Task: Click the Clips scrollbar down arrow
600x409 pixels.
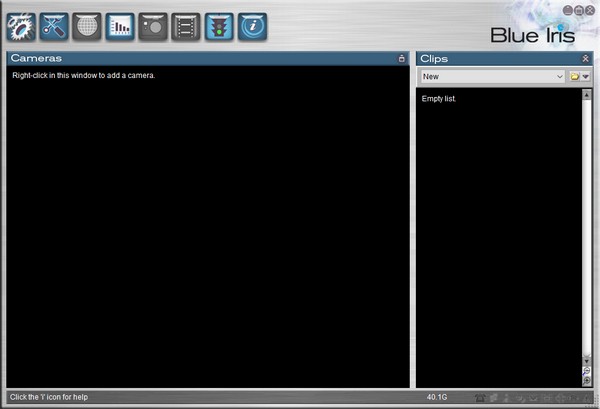Action: [587, 361]
